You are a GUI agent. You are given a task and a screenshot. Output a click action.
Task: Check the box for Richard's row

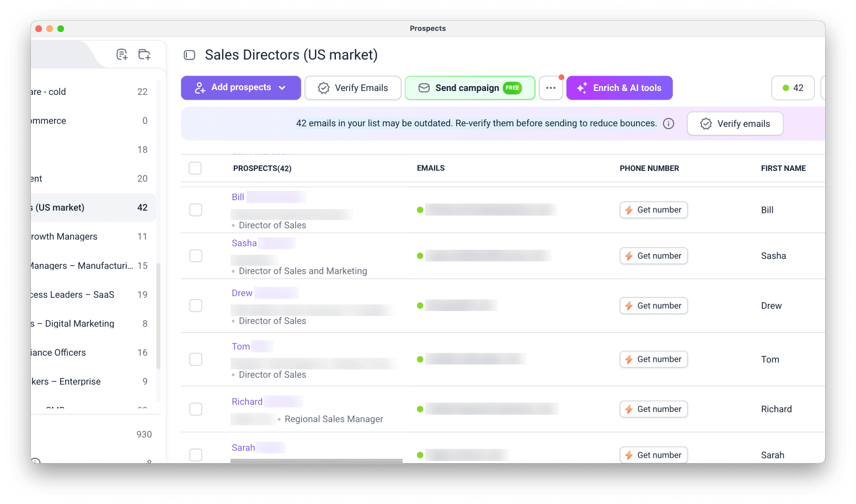[196, 409]
